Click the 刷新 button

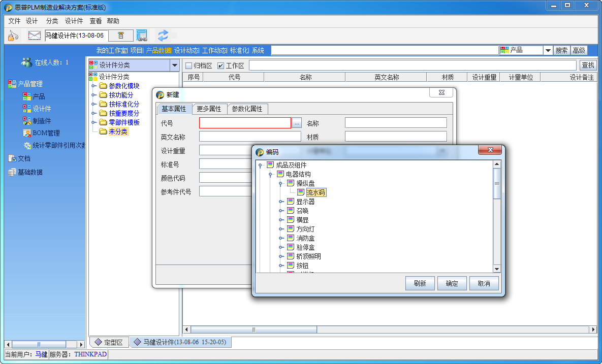(420, 283)
